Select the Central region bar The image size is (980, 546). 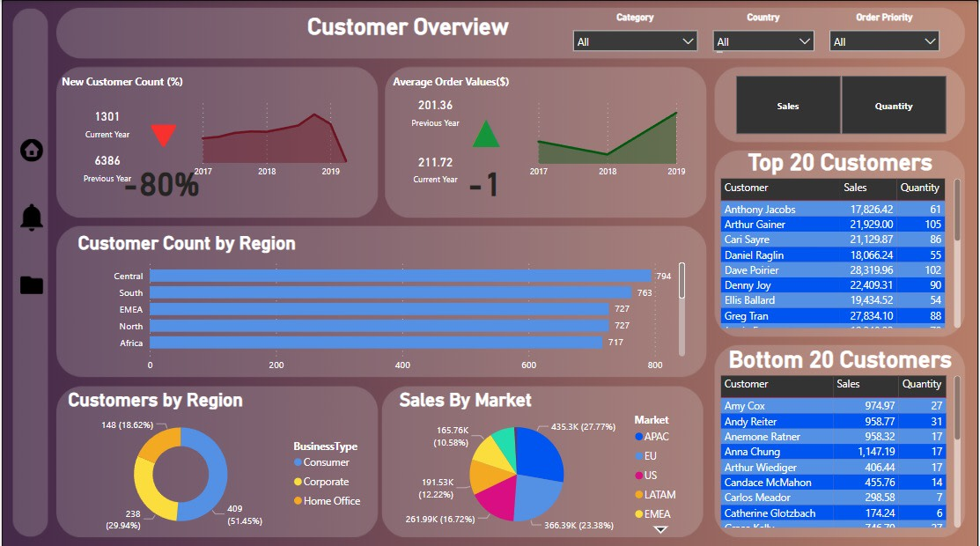(401, 276)
